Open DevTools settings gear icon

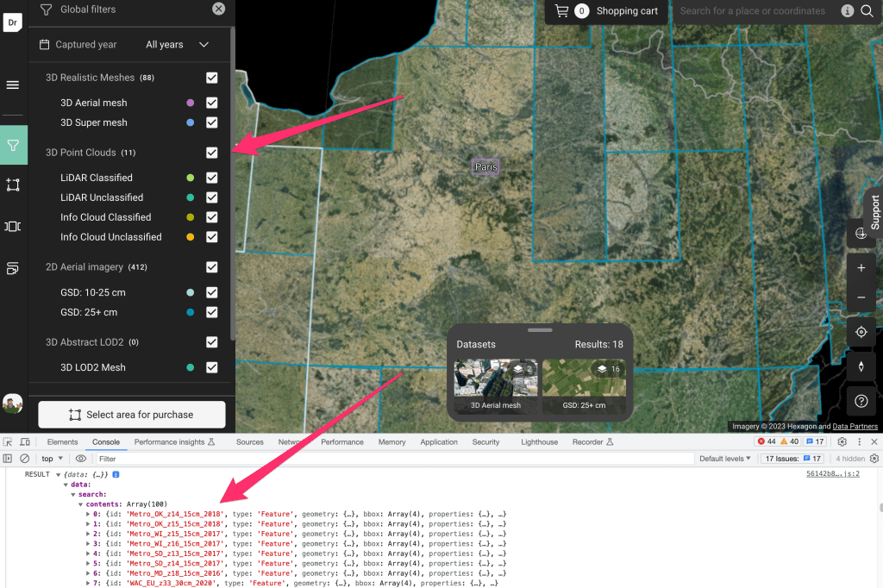click(842, 442)
